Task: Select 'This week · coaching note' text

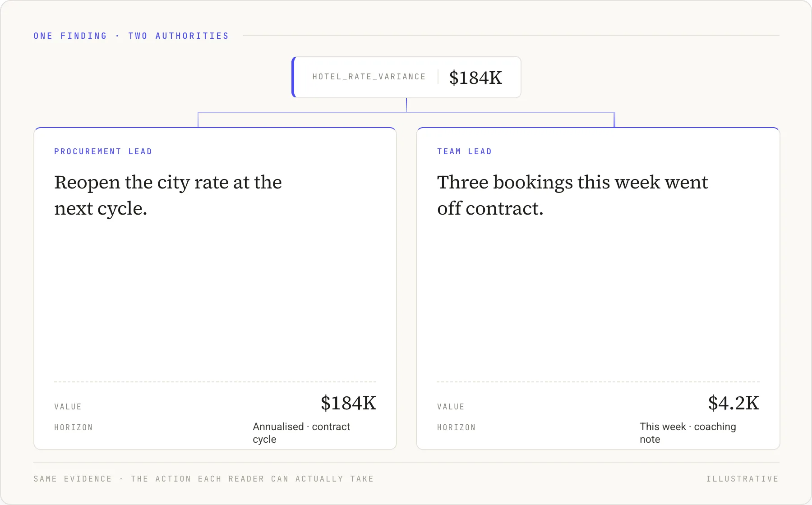Action: pos(688,433)
